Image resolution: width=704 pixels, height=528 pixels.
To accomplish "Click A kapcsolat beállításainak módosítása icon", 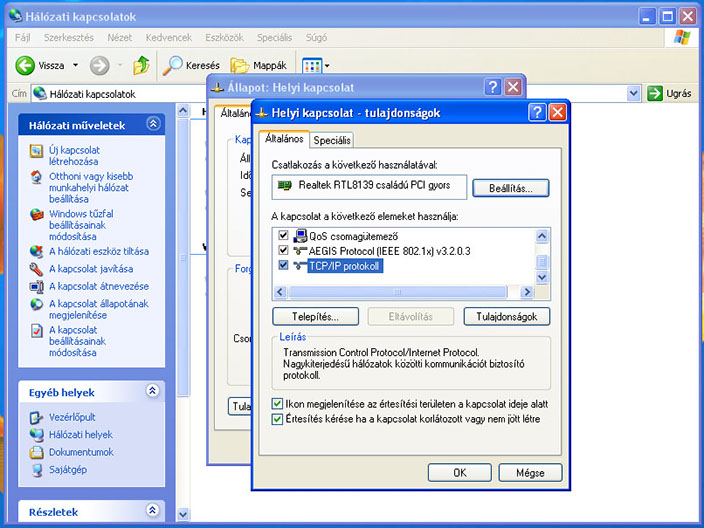I will point(36,330).
